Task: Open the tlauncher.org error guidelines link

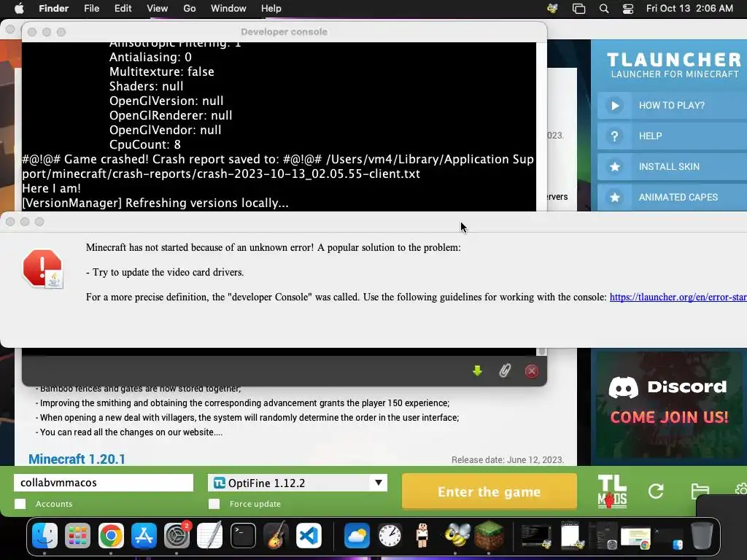Action: coord(678,297)
